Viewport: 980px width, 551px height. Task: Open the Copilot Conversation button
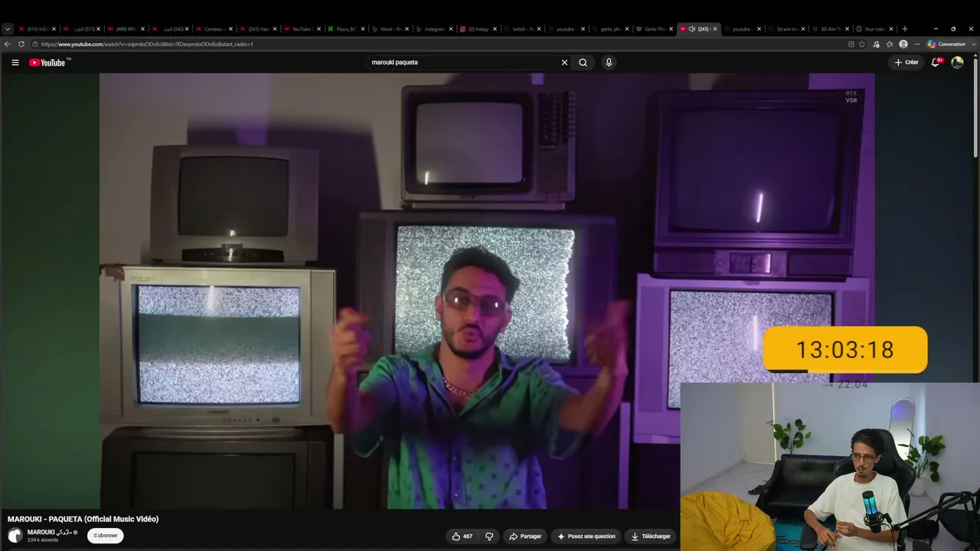coord(947,44)
